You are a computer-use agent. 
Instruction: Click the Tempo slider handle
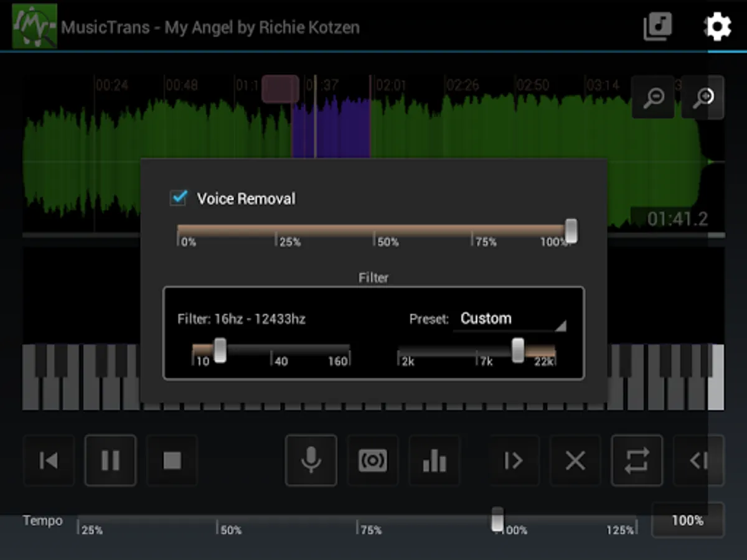497,519
